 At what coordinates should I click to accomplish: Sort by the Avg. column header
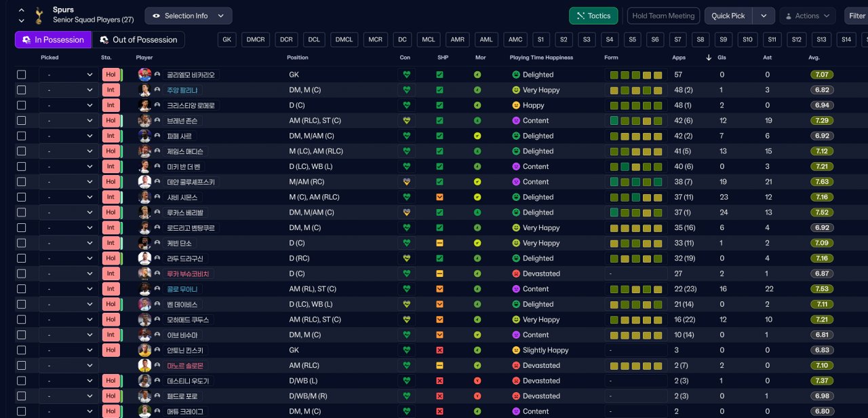(x=814, y=58)
